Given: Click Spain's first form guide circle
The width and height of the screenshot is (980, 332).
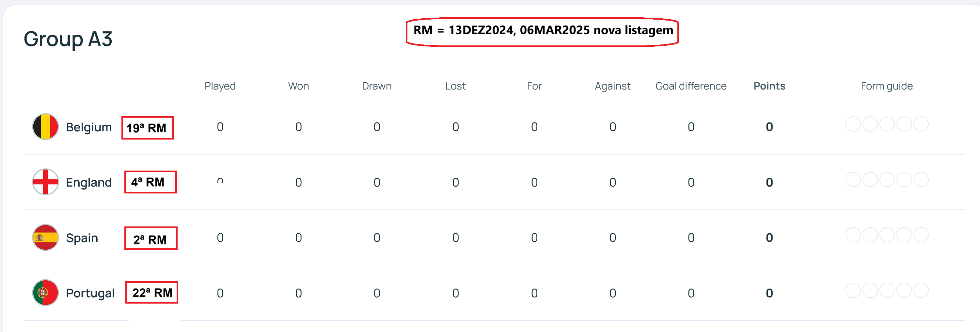Looking at the screenshot, I should point(853,235).
